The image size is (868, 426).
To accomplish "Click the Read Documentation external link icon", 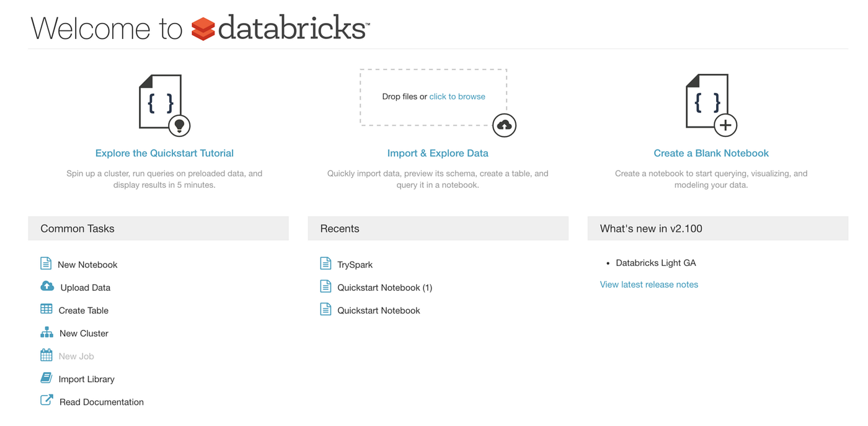I will coord(46,401).
